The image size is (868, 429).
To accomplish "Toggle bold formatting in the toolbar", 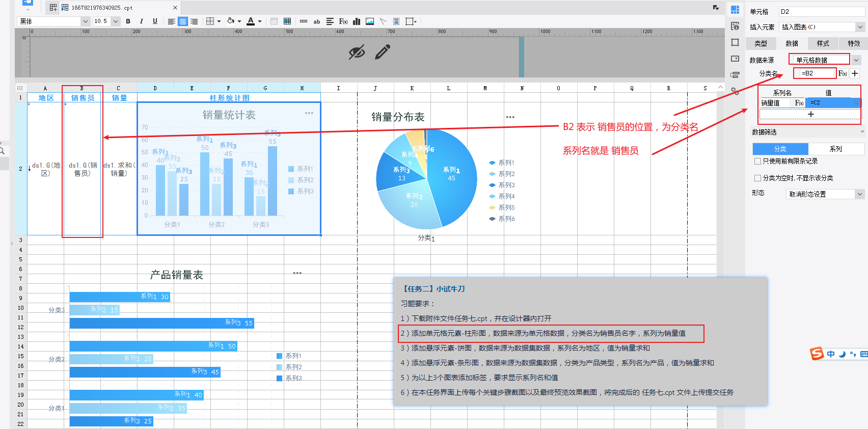I will point(128,21).
